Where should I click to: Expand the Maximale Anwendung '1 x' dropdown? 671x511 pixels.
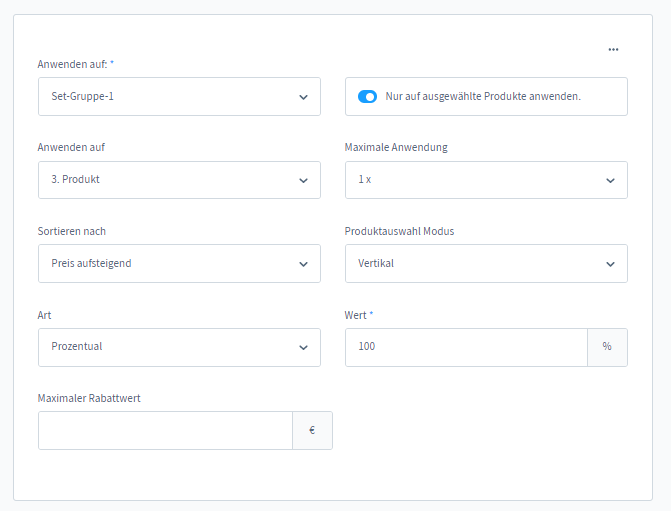(x=486, y=180)
